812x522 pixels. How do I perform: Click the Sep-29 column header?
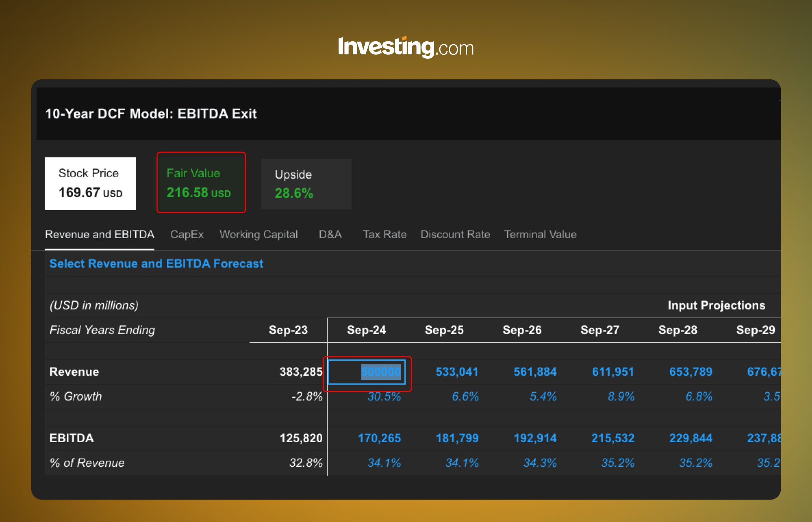click(x=756, y=330)
